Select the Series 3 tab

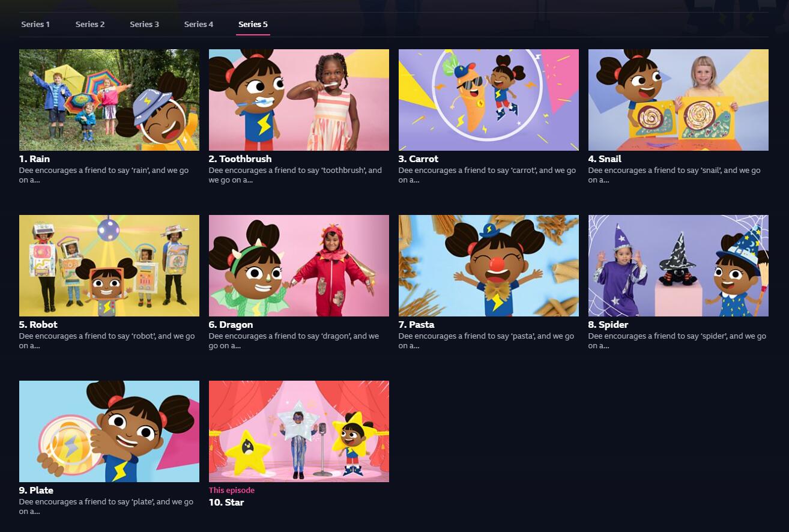[144, 25]
